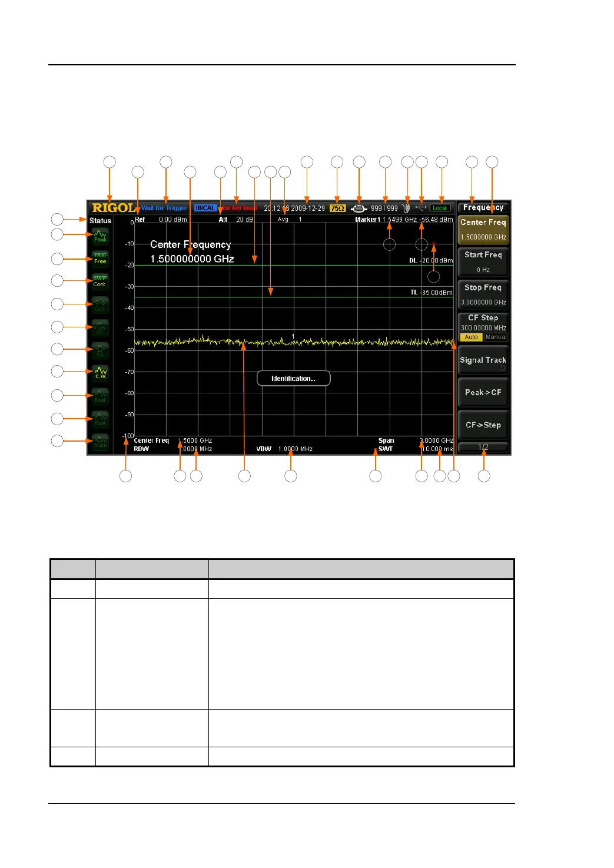This screenshot has width=614, height=868.
Task: Click the Local operation mode indicator
Action: pyautogui.click(x=440, y=208)
